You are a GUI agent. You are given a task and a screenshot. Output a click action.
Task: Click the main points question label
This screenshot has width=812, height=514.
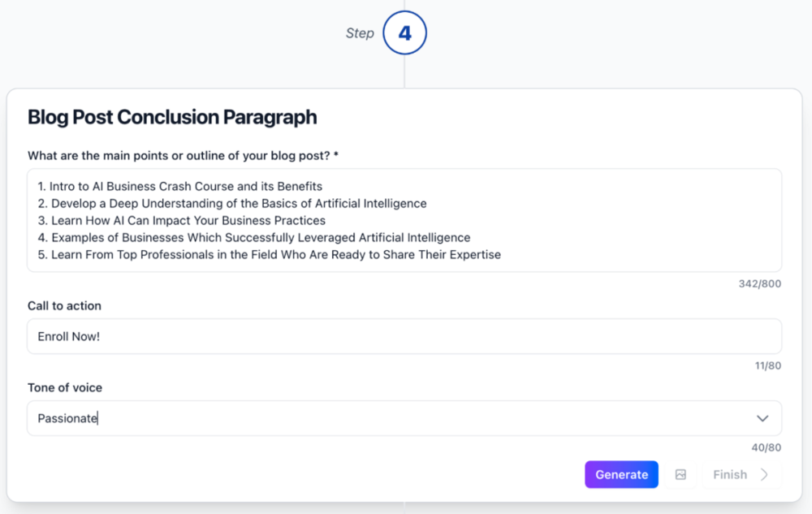pos(184,155)
